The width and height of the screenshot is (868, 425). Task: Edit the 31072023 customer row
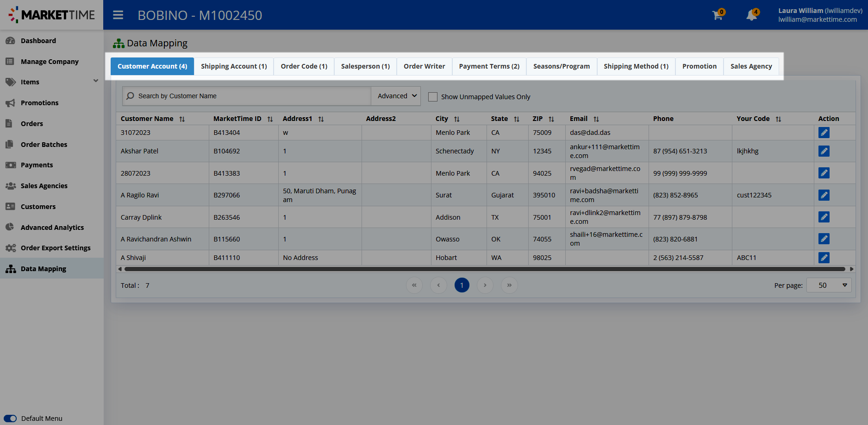(x=824, y=133)
